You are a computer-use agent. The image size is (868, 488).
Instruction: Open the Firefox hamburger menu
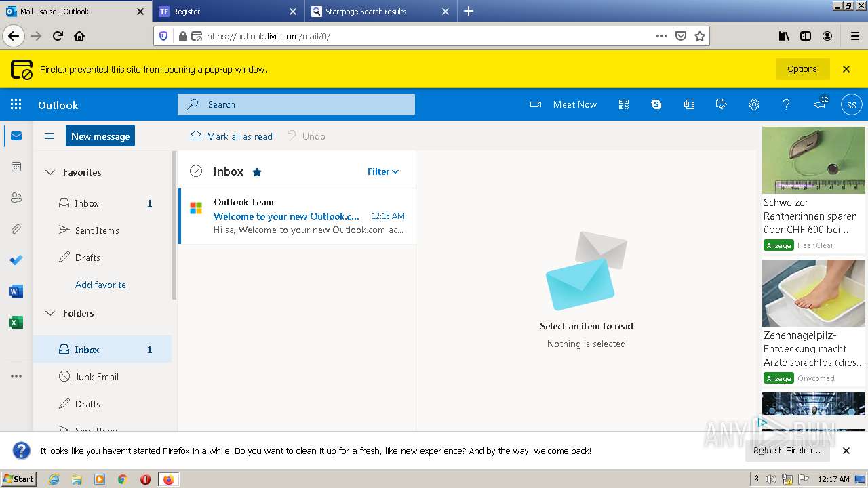[x=854, y=36]
